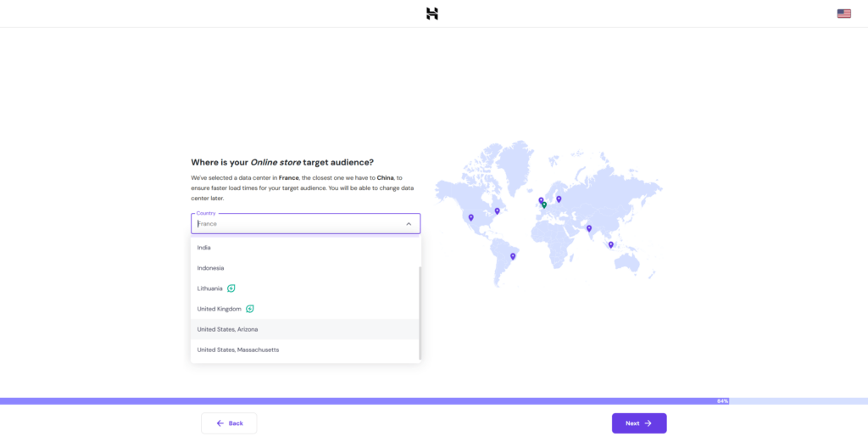The width and height of the screenshot is (868, 442).
Task: Choose India from the country list
Action: click(204, 248)
